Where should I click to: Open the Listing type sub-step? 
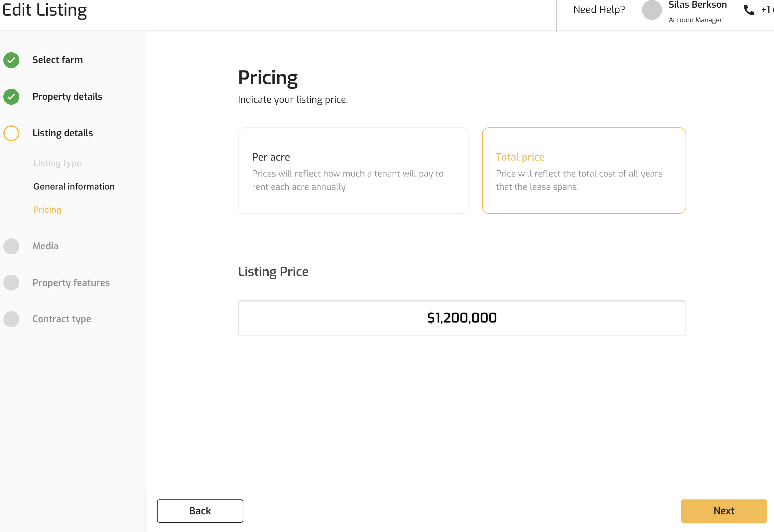pos(57,163)
